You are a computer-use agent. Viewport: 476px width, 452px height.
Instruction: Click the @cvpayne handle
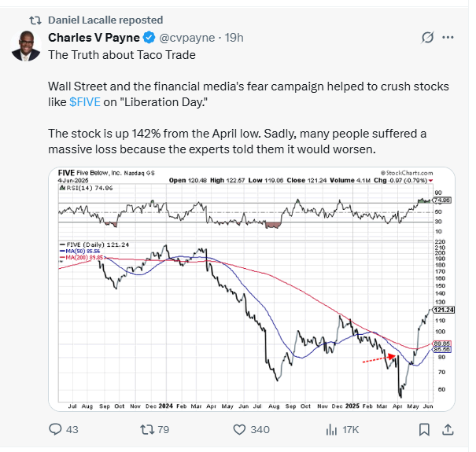(x=187, y=38)
